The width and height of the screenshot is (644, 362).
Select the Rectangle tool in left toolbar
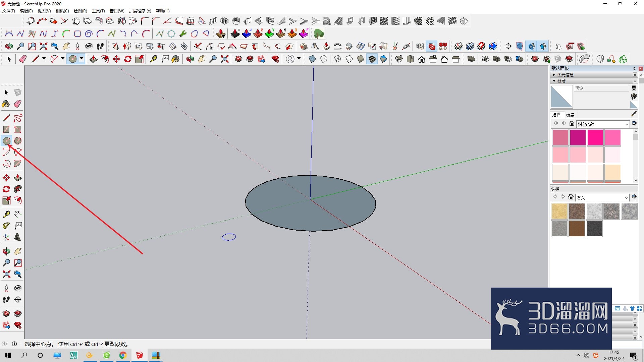pyautogui.click(x=6, y=129)
